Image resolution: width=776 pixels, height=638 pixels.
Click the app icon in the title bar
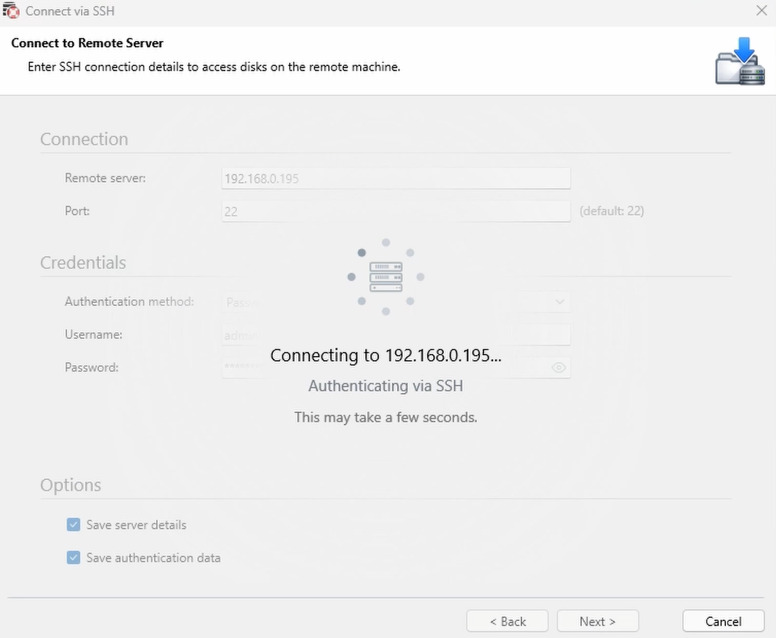tap(11, 10)
